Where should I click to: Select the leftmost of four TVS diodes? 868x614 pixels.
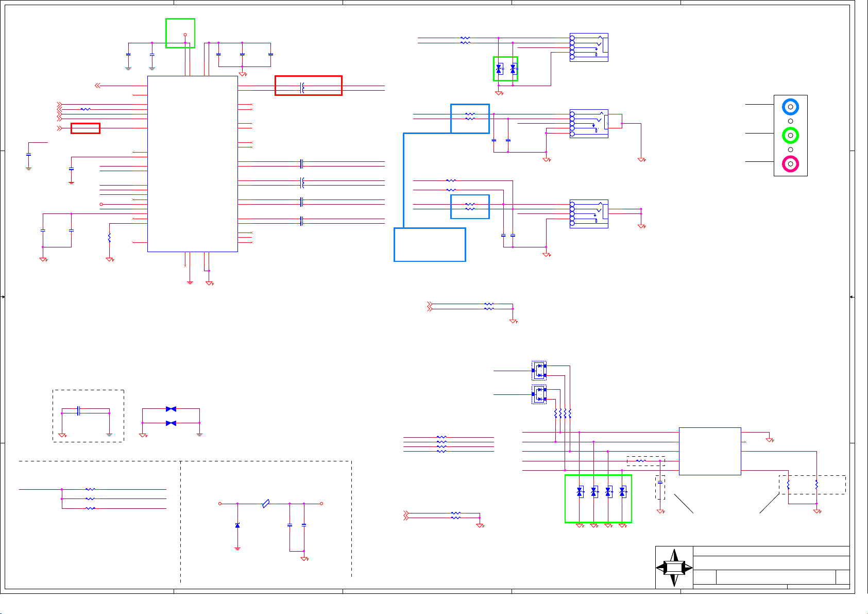tap(580, 492)
